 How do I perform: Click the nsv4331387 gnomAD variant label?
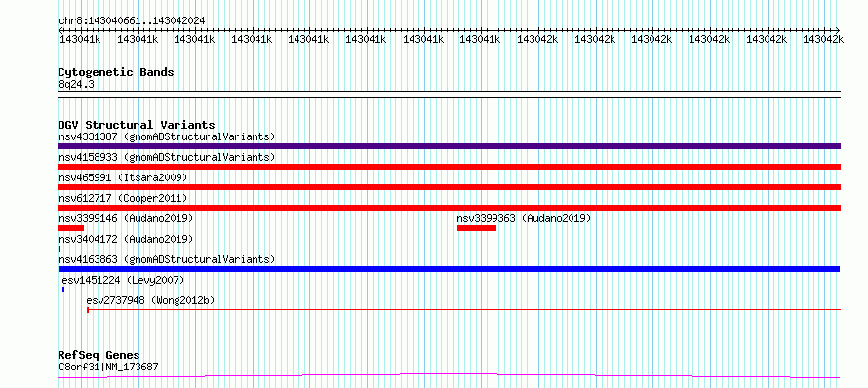point(167,136)
